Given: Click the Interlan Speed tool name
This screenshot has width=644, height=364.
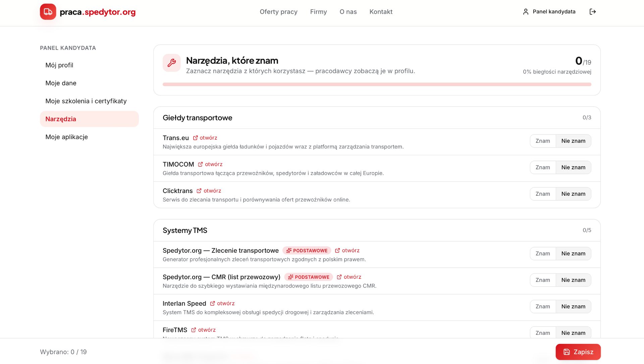Looking at the screenshot, I should pyautogui.click(x=184, y=303).
